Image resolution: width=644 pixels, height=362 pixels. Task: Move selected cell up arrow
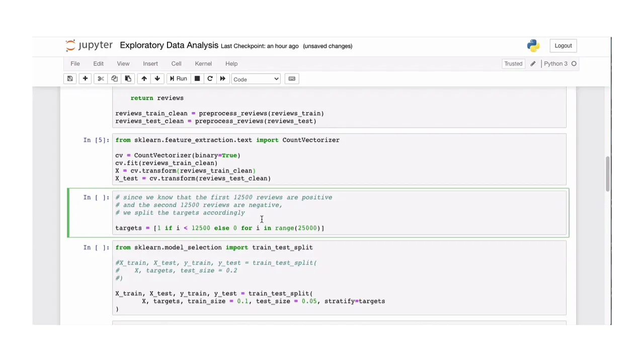[144, 79]
